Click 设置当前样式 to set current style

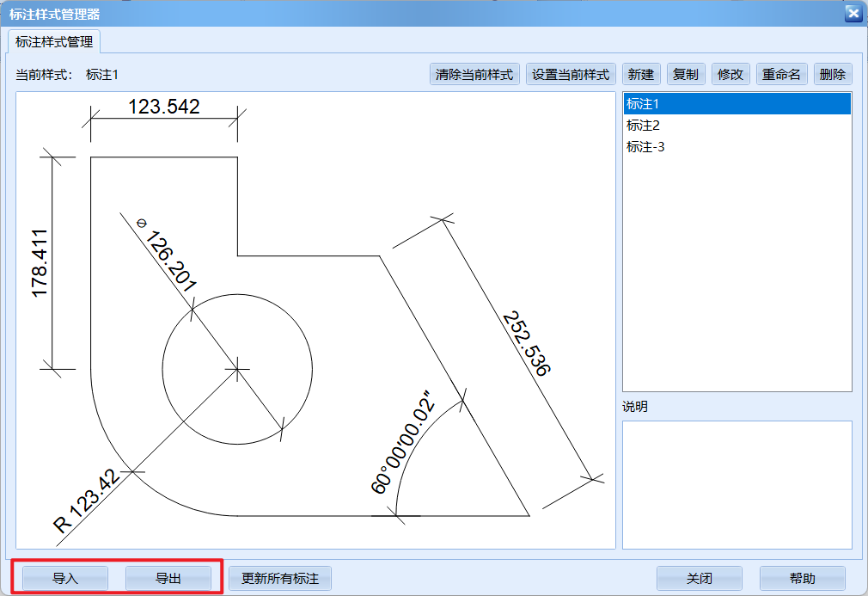pyautogui.click(x=571, y=75)
